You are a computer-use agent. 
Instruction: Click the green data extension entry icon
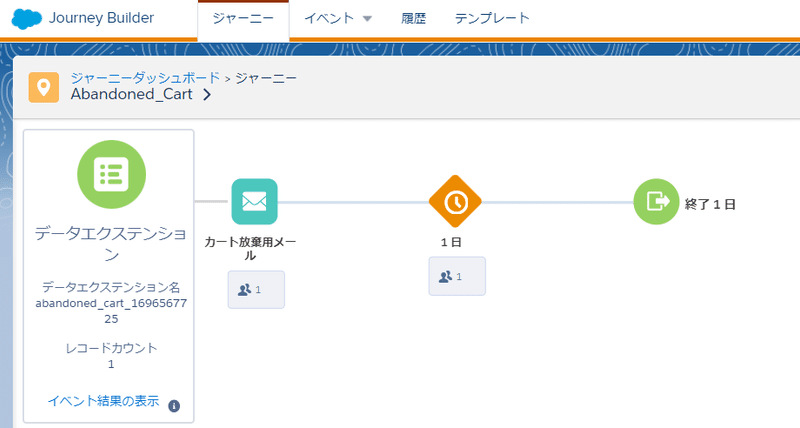[x=111, y=174]
